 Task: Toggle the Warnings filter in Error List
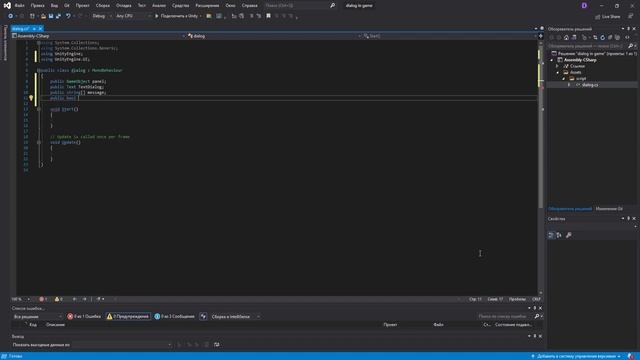click(x=128, y=316)
